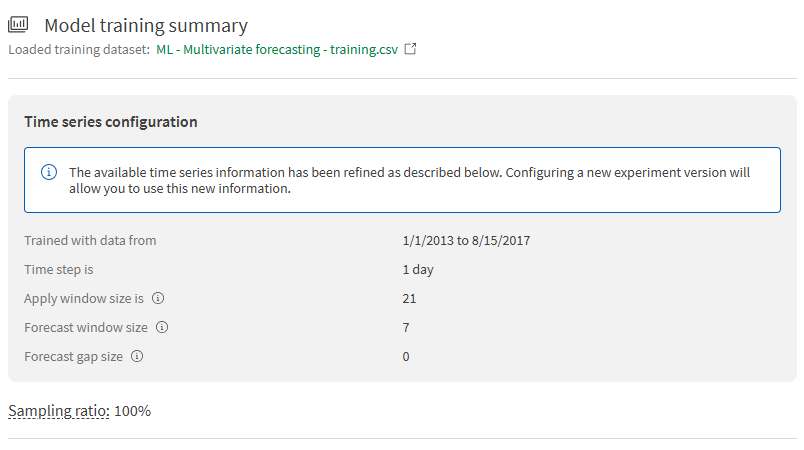This screenshot has width=804, height=450.
Task: Click the 'Loaded training dataset' label
Action: (78, 49)
